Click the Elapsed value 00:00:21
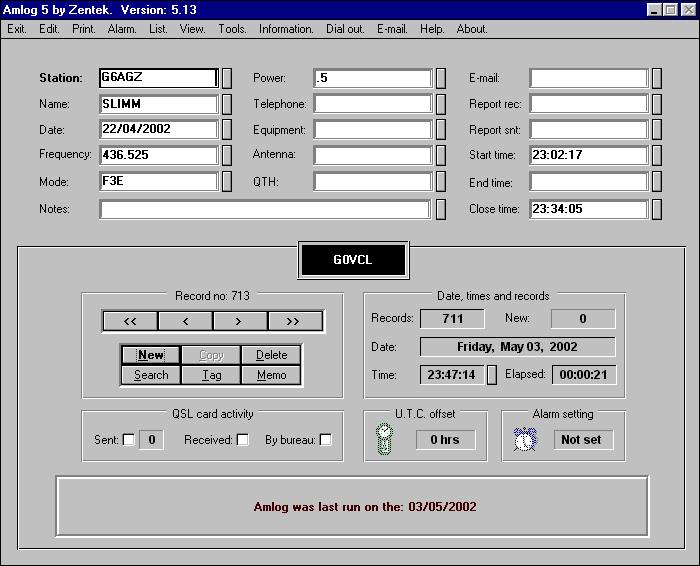The width and height of the screenshot is (700, 566). [584, 375]
